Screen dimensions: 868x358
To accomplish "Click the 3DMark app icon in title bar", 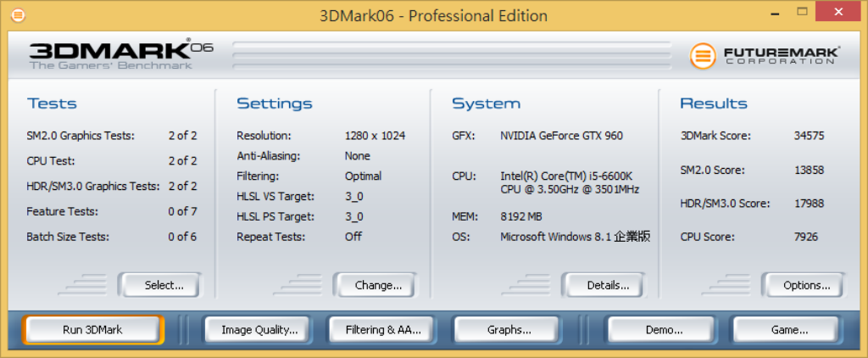I will [x=18, y=15].
